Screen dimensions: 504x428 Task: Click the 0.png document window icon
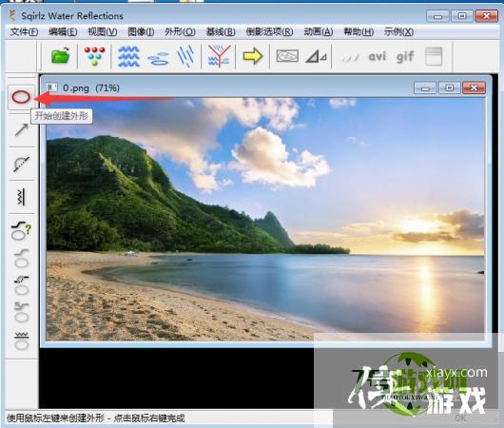(x=51, y=88)
